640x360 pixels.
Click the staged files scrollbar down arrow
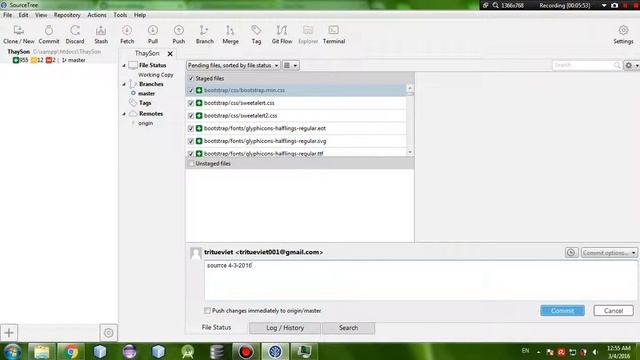coord(410,152)
